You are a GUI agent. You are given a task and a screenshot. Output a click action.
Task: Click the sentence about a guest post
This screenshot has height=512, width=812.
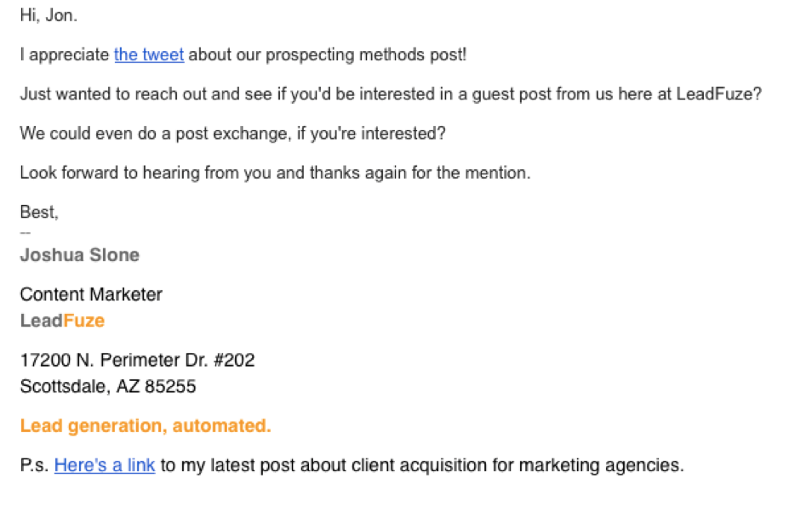tap(391, 94)
